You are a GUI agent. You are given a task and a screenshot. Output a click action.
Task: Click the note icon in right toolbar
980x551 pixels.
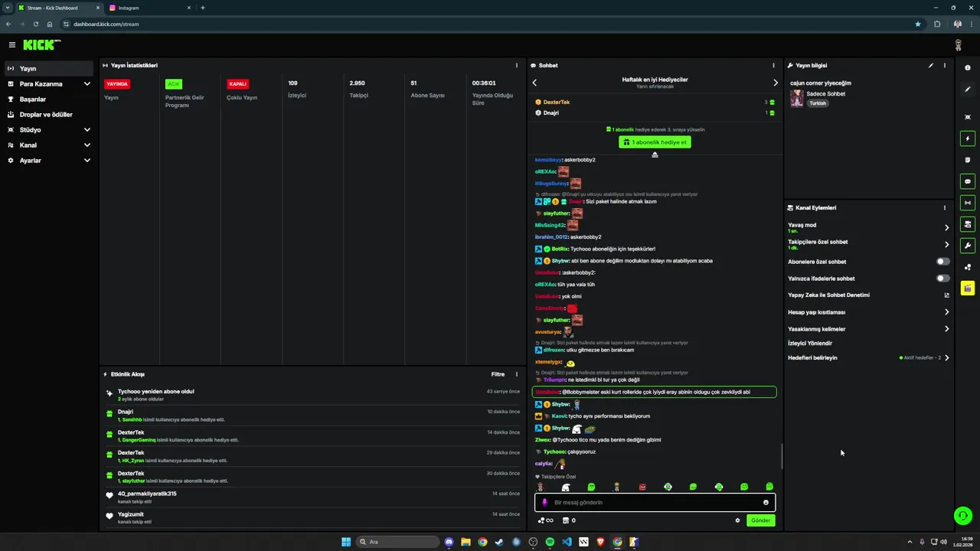tap(968, 160)
